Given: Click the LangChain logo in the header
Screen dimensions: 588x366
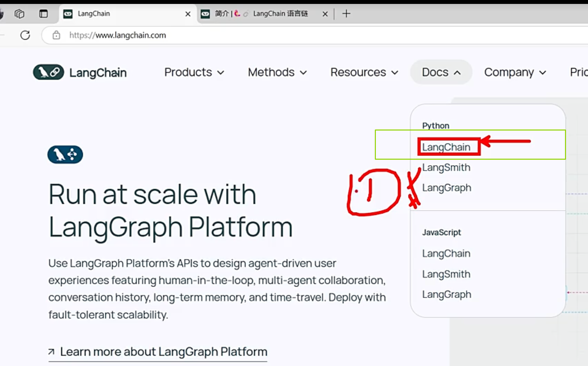Looking at the screenshot, I should tap(80, 72).
